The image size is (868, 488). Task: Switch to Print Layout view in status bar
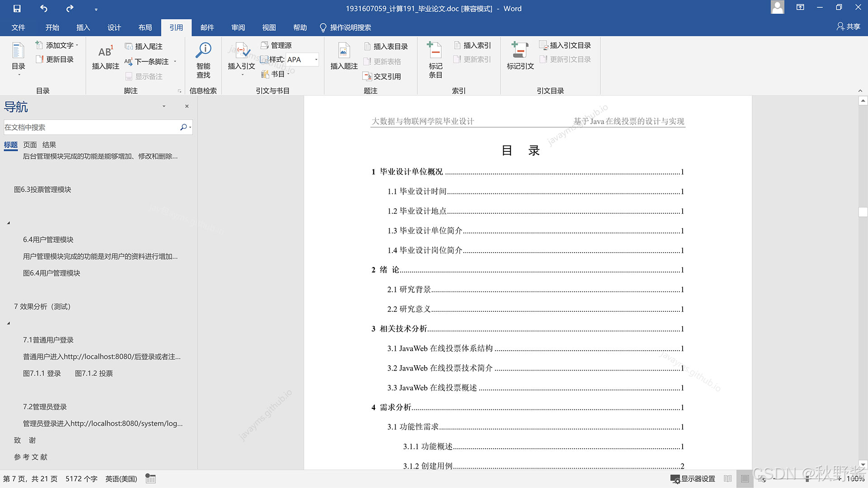(x=745, y=479)
